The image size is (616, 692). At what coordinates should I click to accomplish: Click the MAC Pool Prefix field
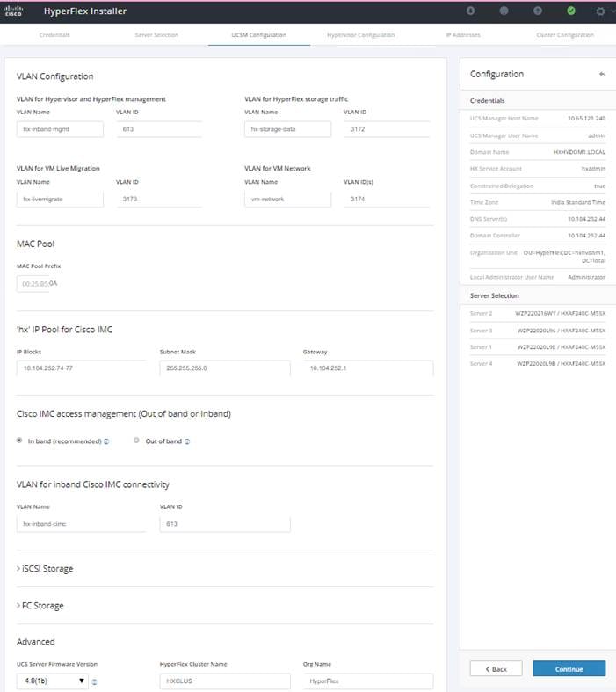coord(38,284)
